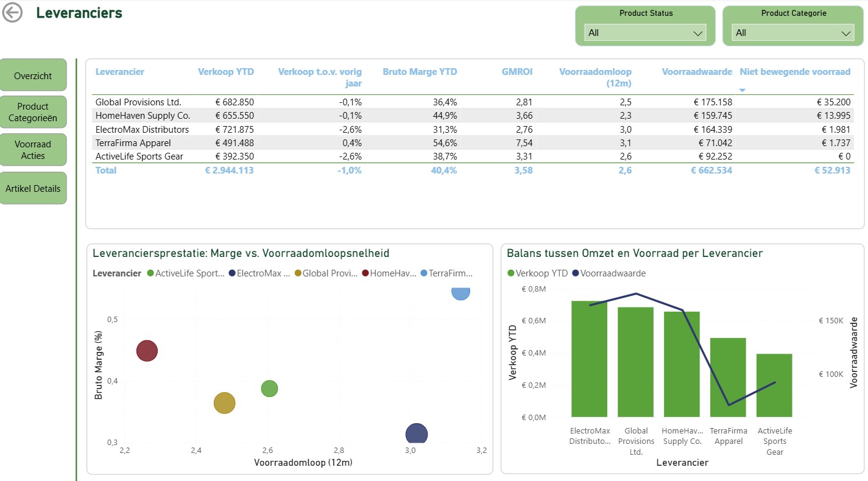Open the Voorraad Acties page
Screen dimensions: 868x481
(34, 149)
